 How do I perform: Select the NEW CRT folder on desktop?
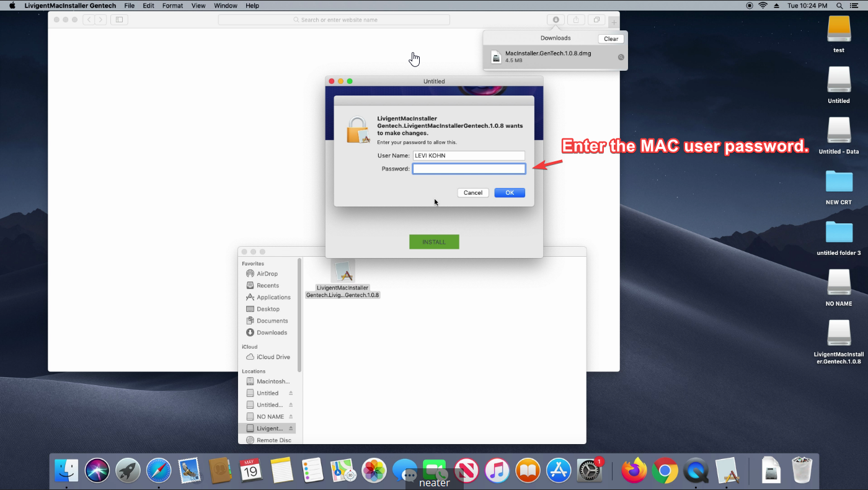[839, 182]
